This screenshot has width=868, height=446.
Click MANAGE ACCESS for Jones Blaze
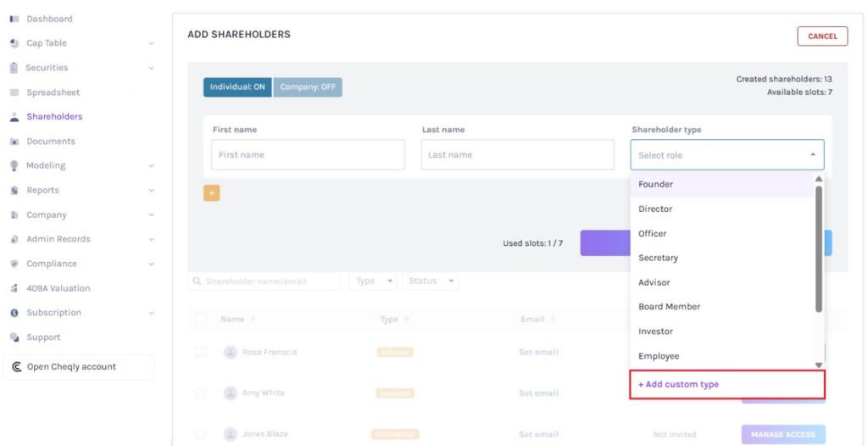pyautogui.click(x=782, y=434)
